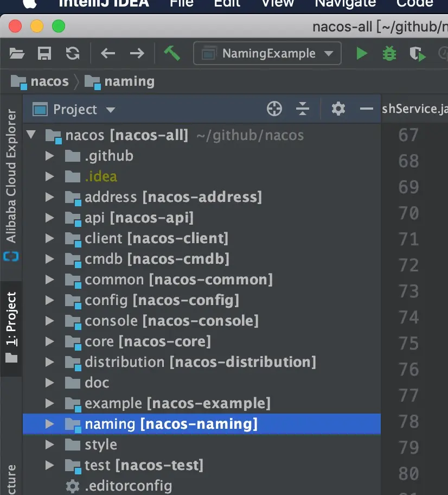Viewport: 448px width, 495px height.
Task: Click the Locate file crosshair icon
Action: pos(274,109)
